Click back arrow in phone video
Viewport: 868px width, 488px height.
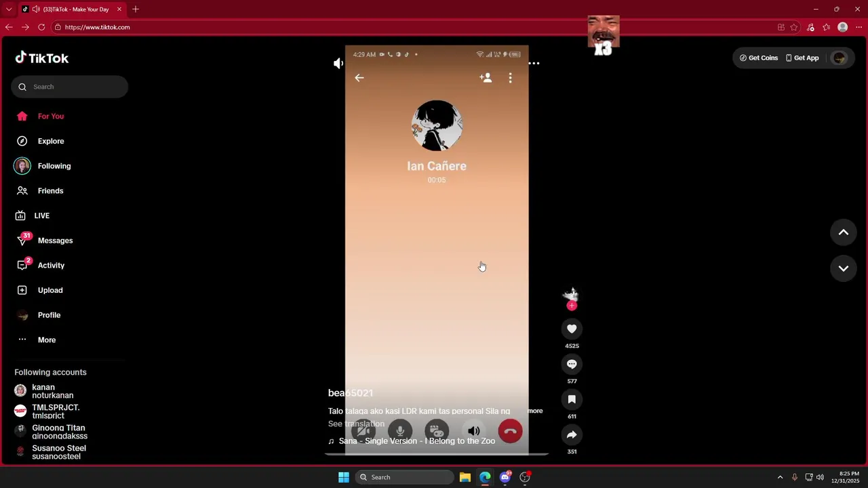click(359, 78)
